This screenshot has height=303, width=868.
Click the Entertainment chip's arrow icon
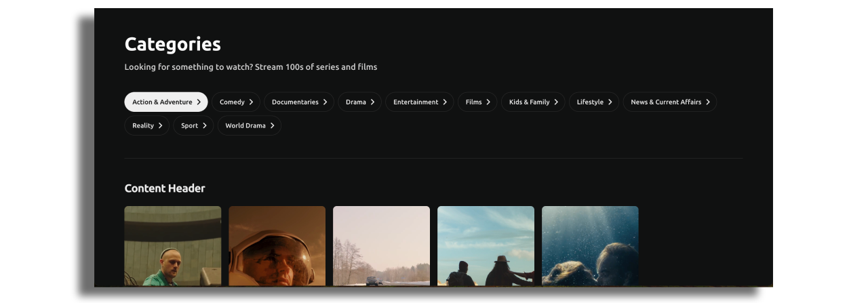coord(445,102)
